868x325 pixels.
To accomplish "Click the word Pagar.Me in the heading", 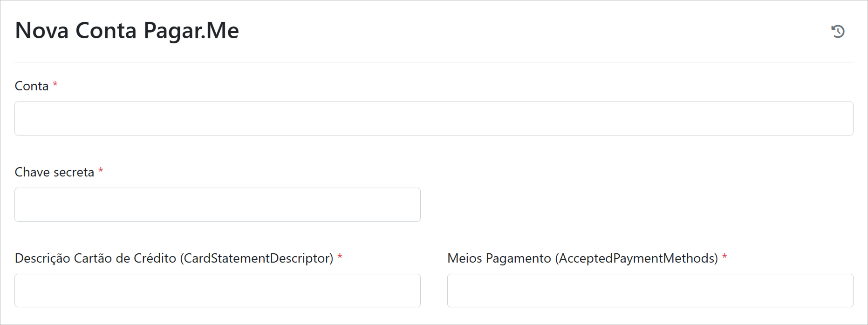I will [x=191, y=31].
